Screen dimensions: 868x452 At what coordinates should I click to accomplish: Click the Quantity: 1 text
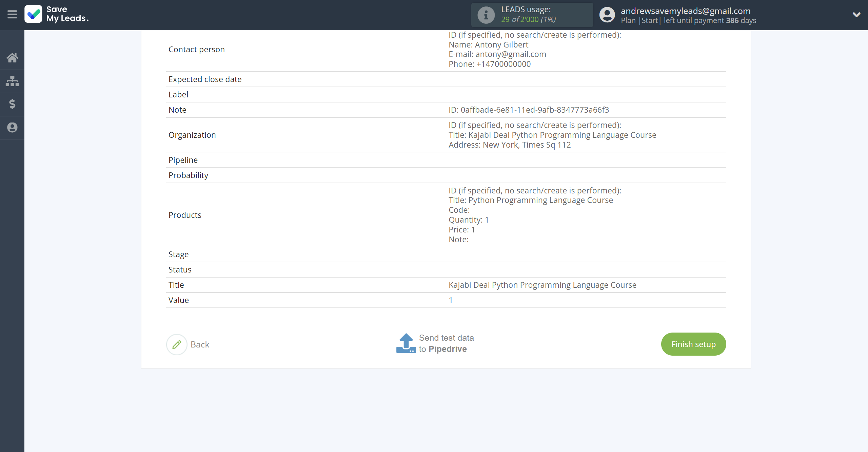[469, 220]
